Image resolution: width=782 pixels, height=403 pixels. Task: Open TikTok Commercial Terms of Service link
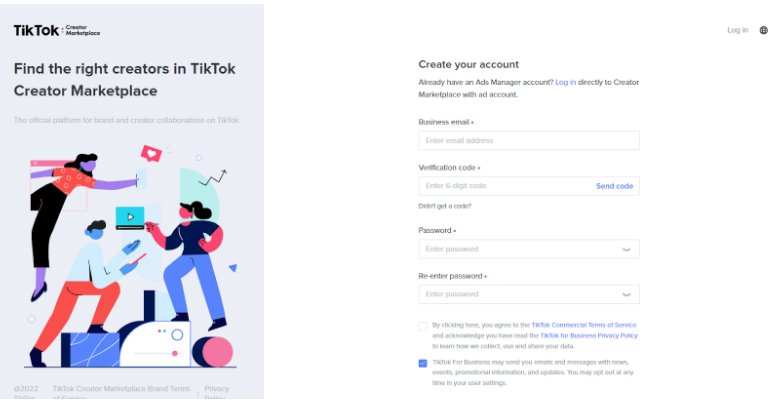point(584,325)
